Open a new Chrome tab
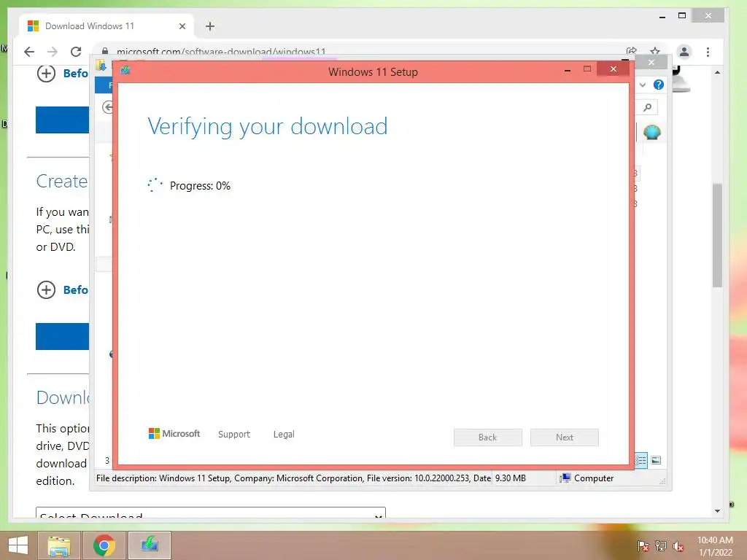Screen dimensions: 747x560 [x=210, y=26]
